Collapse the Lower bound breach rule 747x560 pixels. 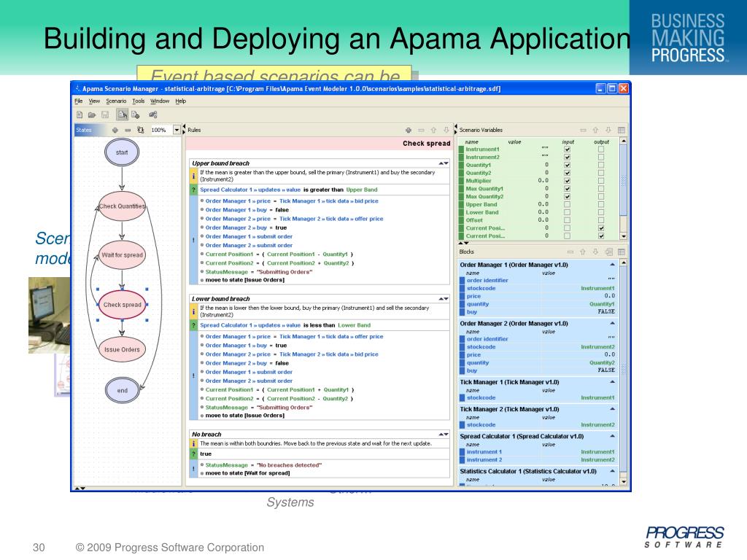443,299
